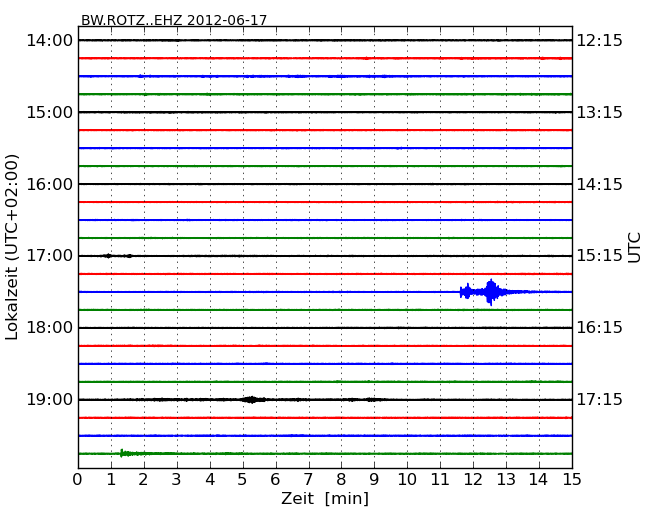650x520 pixels.
Task: Click the x-axis tick label 15
Action: 572,480
